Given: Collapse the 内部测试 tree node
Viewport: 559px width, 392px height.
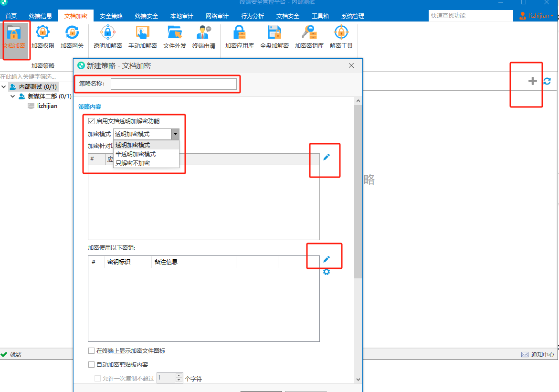Looking at the screenshot, I should (x=3, y=87).
